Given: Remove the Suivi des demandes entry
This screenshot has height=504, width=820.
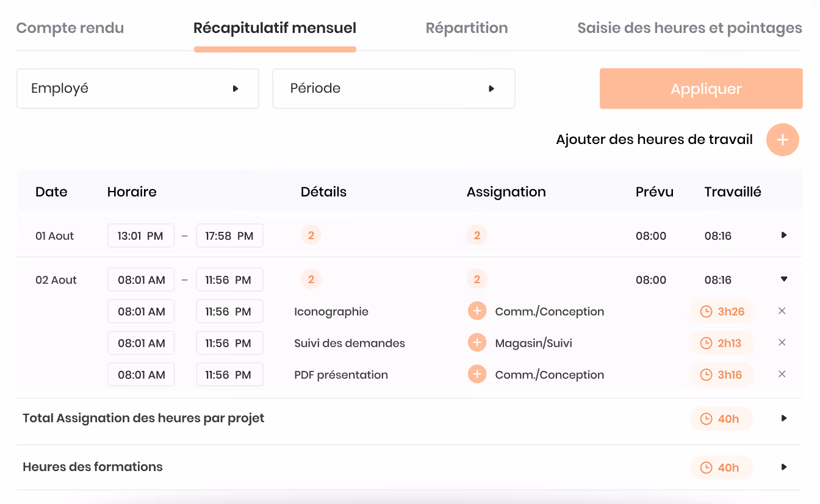Looking at the screenshot, I should tap(782, 343).
